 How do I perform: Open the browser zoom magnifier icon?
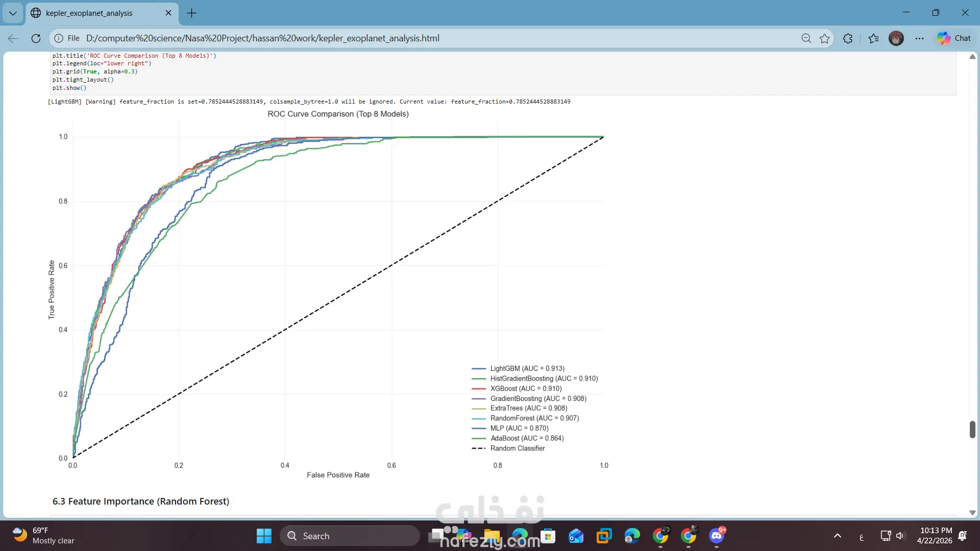coord(806,38)
